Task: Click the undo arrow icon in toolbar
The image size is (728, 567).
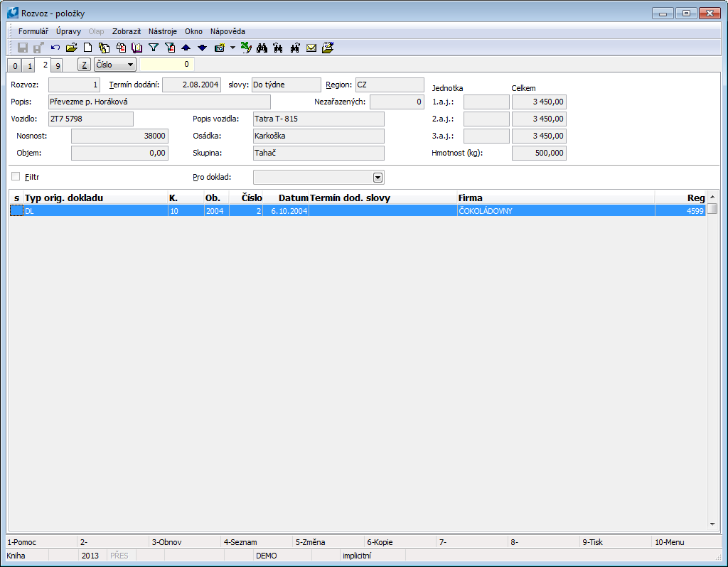Action: point(55,48)
